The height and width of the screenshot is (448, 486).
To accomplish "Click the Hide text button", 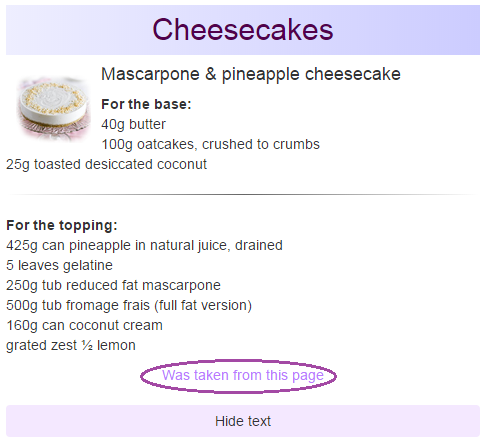I will [x=243, y=421].
